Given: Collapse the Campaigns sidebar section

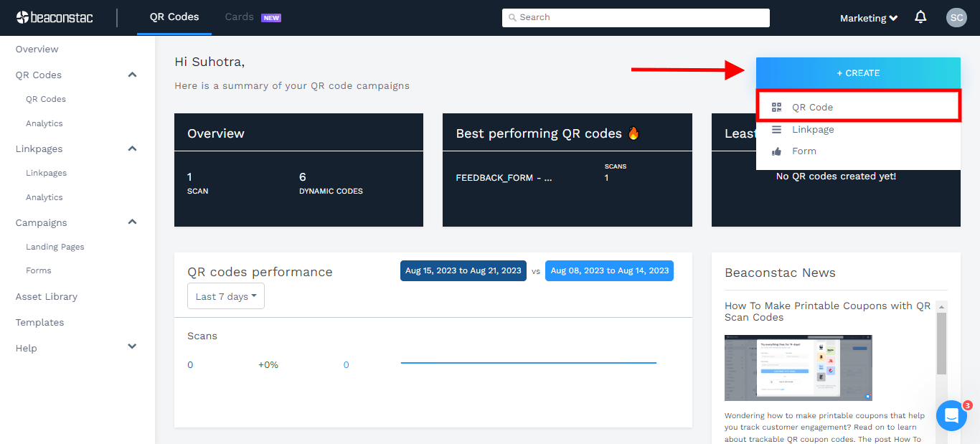Looking at the screenshot, I should (132, 222).
